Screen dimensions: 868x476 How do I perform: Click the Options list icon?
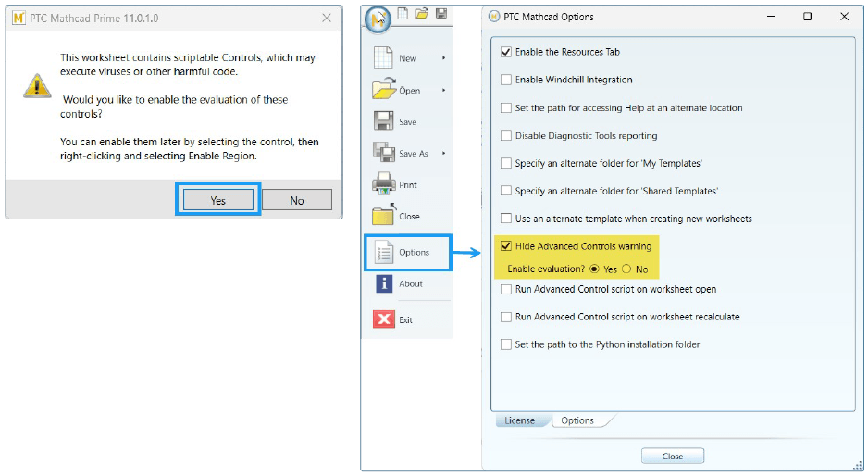384,252
